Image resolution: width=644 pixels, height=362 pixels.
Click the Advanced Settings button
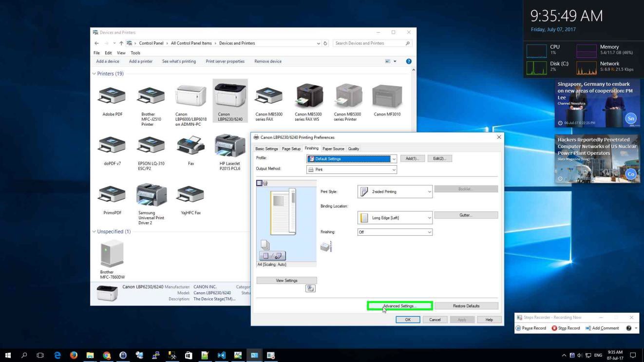[x=399, y=306]
